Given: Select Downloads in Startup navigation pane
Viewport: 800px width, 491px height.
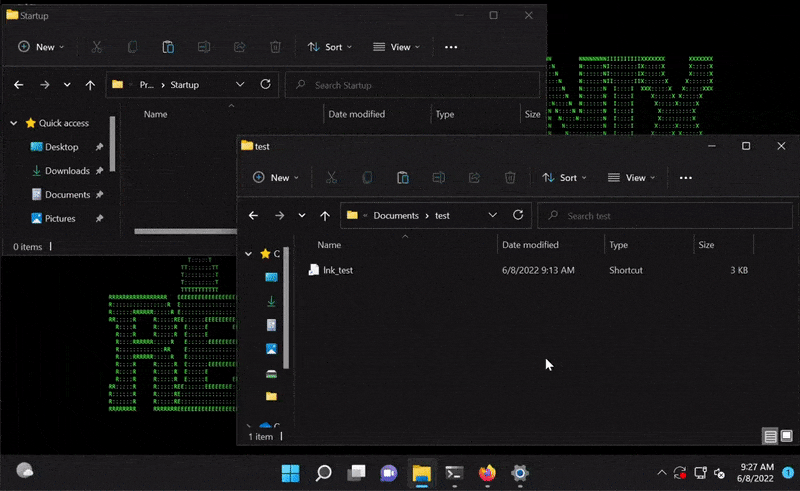Looking at the screenshot, I should tap(67, 171).
